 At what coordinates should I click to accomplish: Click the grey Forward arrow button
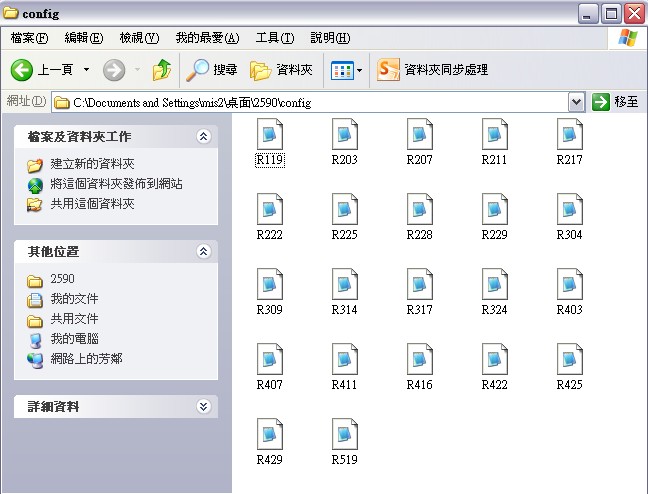tap(114, 69)
